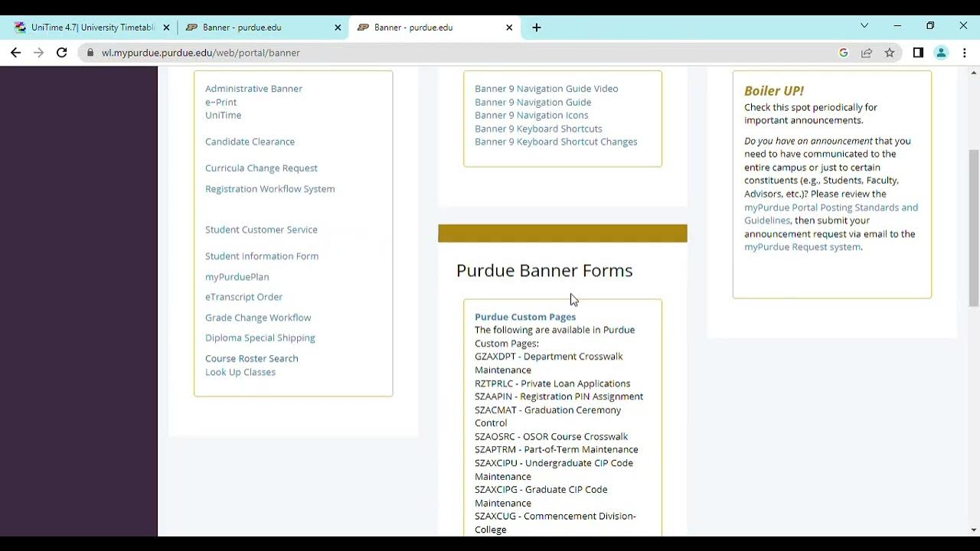This screenshot has width=980, height=551.
Task: Open eTranscript Order link
Action: 243,297
